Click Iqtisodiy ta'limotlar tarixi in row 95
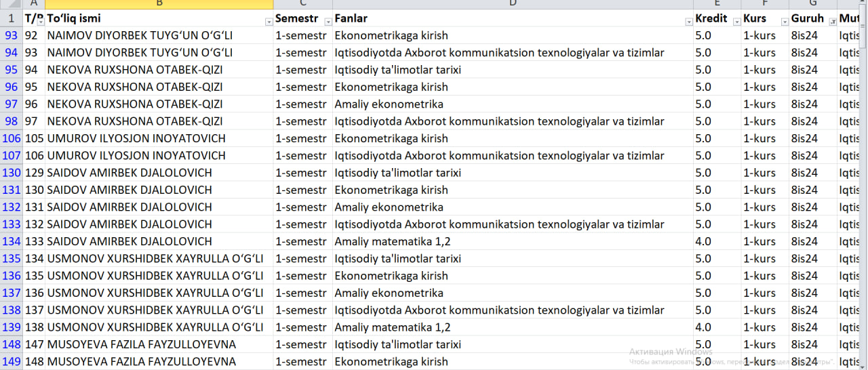 pyautogui.click(x=513, y=70)
